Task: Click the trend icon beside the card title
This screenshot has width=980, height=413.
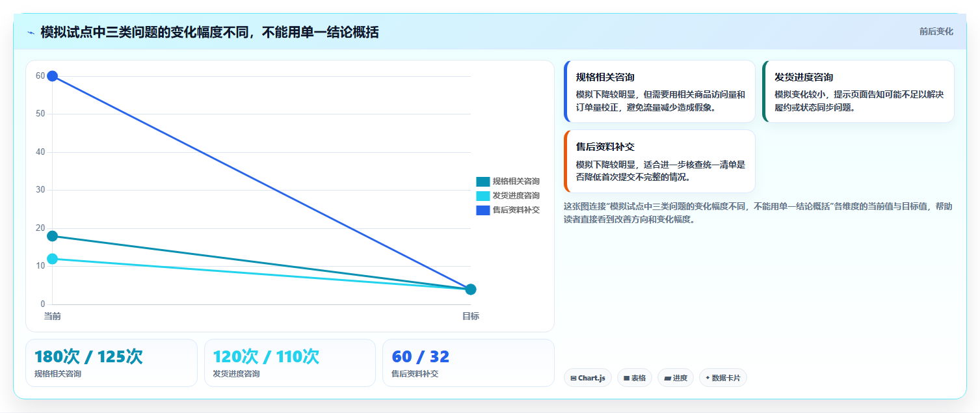Action: tap(31, 33)
